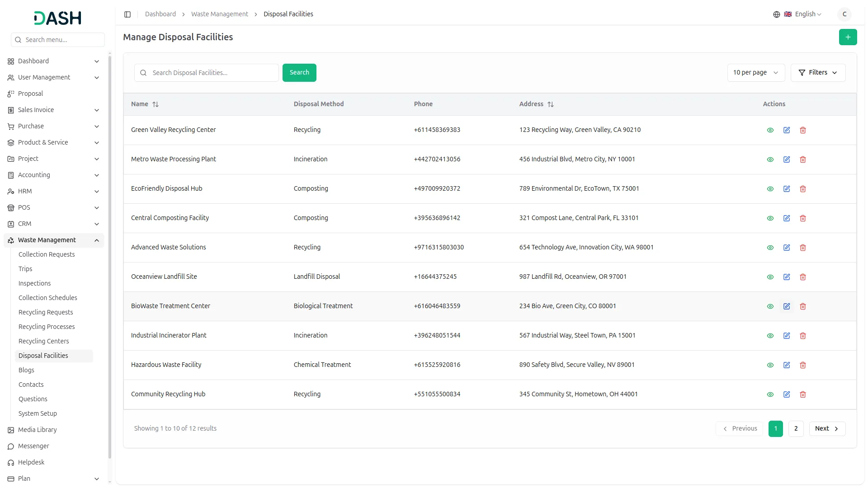Toggle the sidebar collapse icon
868x488 pixels.
click(127, 14)
